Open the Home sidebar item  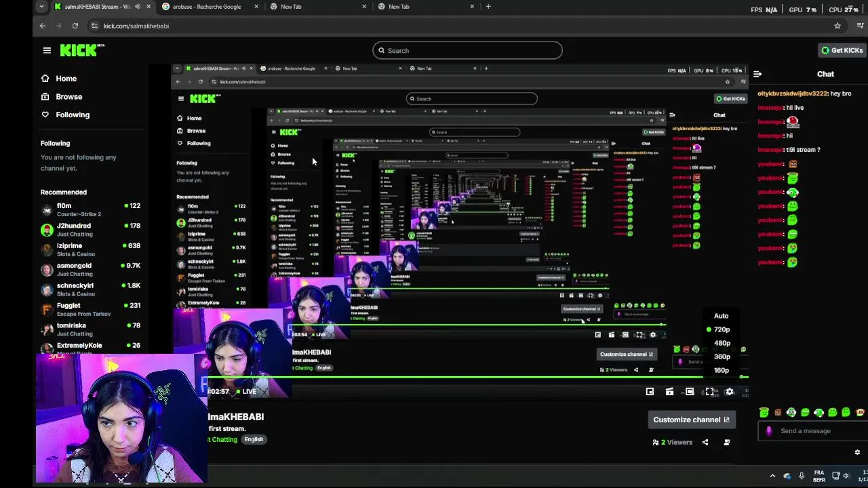tap(59, 79)
